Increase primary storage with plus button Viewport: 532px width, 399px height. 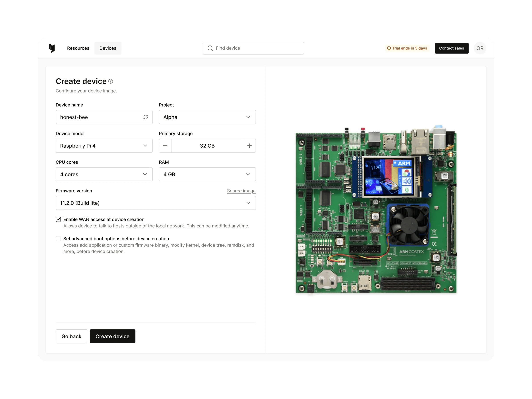[249, 146]
